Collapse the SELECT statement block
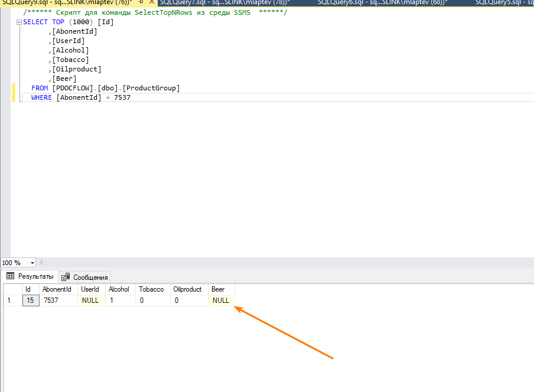 tap(19, 22)
